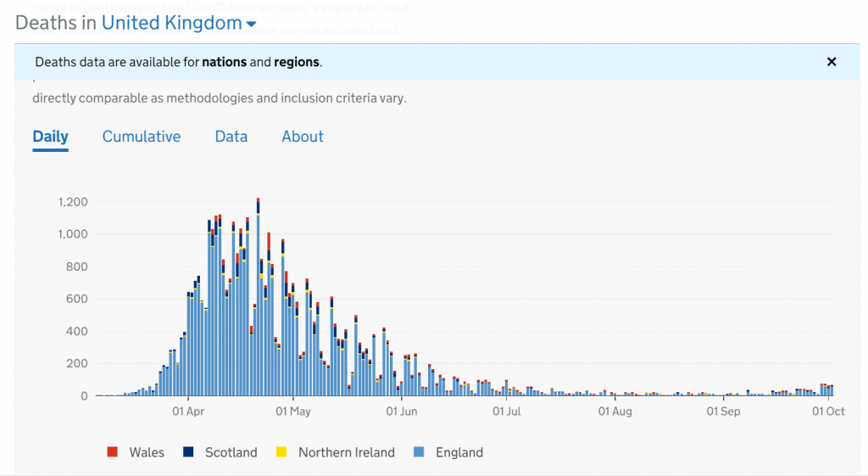Click the yellow Northern Ireland legend swatch

click(x=281, y=452)
